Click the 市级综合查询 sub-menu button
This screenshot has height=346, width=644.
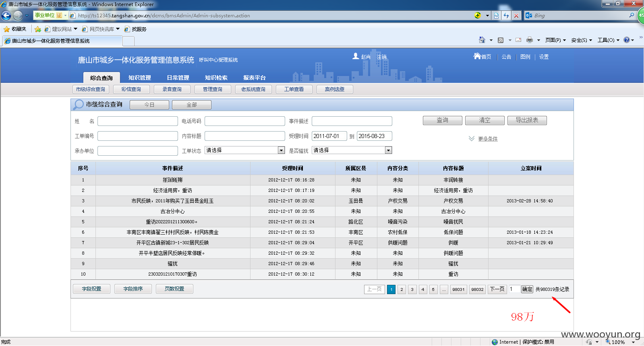point(91,89)
